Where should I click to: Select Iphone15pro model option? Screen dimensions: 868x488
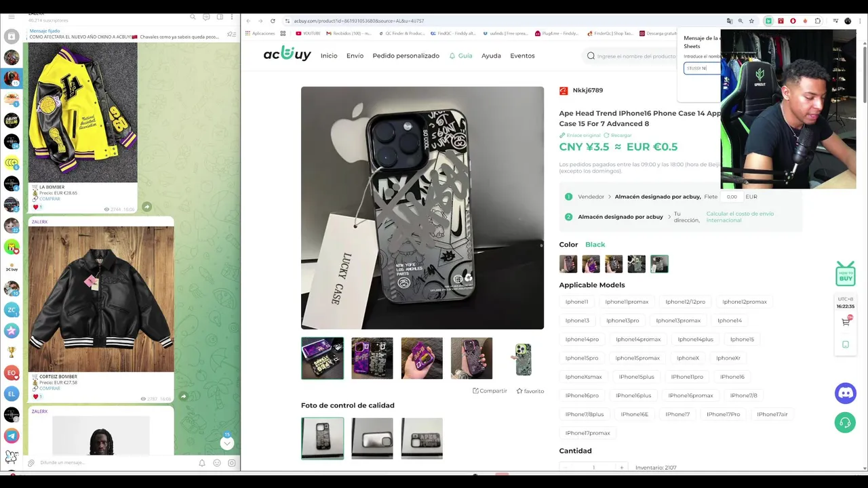pos(582,358)
